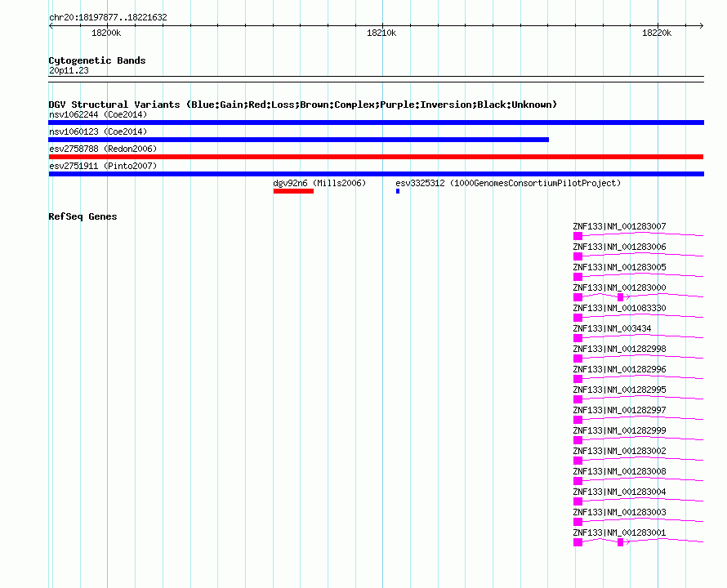This screenshot has height=588, width=727.
Task: Click the ZNF133|NM_001283007 exon box
Action: [578, 236]
